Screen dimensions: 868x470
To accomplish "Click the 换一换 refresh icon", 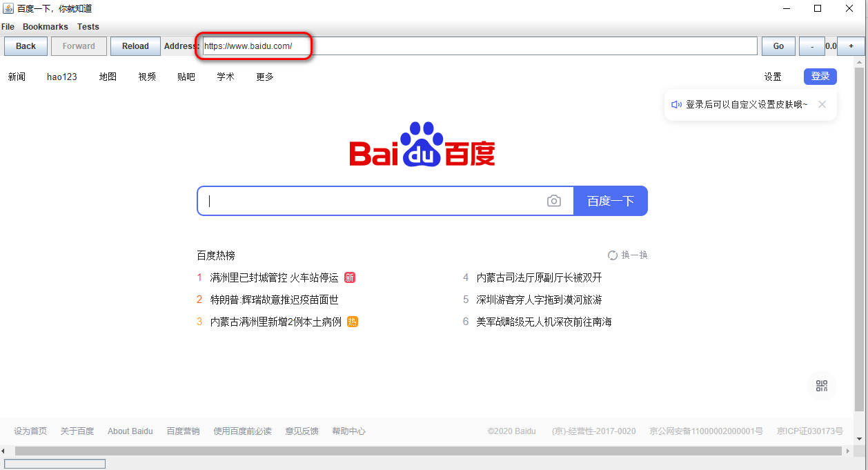I will [x=613, y=255].
